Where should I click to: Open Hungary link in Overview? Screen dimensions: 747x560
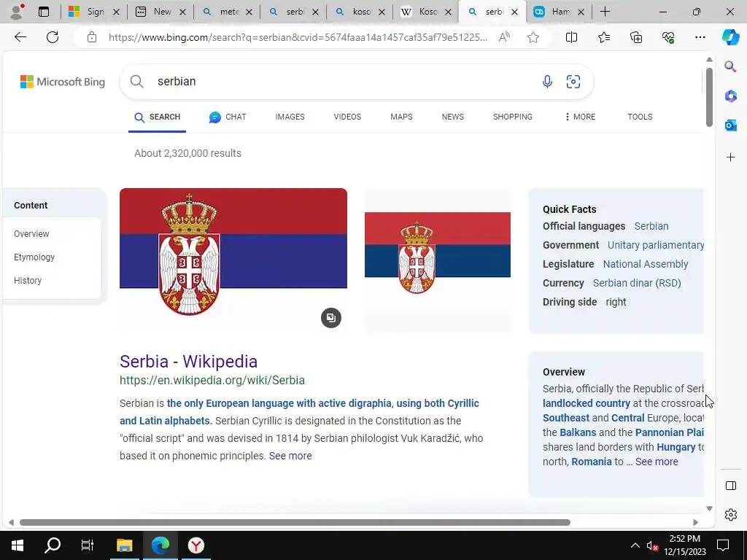pyautogui.click(x=676, y=447)
